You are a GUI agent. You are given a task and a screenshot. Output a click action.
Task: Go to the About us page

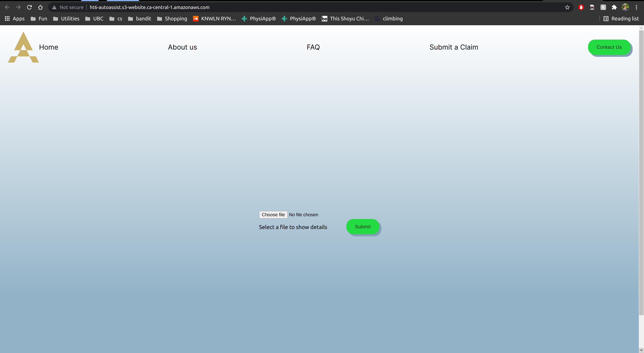pyautogui.click(x=182, y=47)
